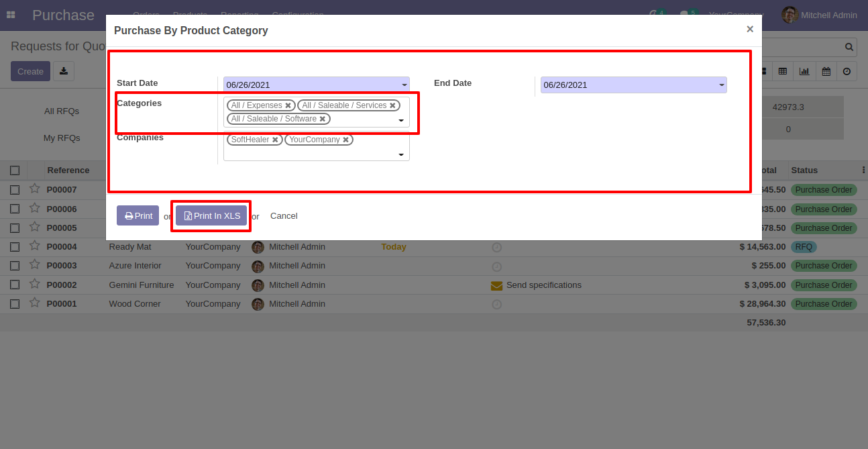Switch to the calendar view icon
The width and height of the screenshot is (868, 449).
(826, 71)
